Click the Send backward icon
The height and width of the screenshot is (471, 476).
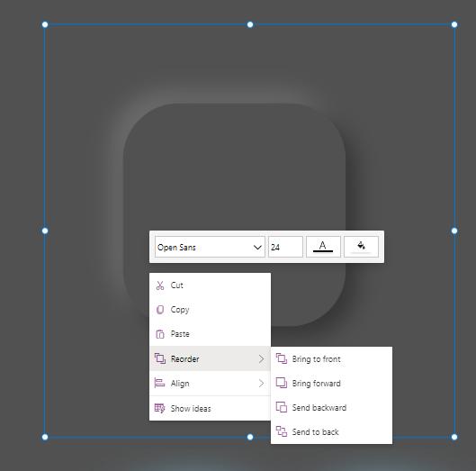pyautogui.click(x=282, y=407)
